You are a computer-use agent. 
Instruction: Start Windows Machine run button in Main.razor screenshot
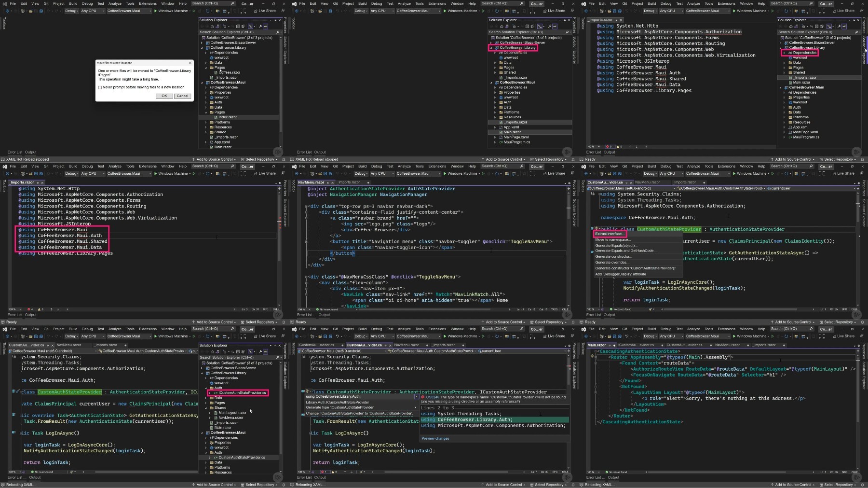(749, 336)
